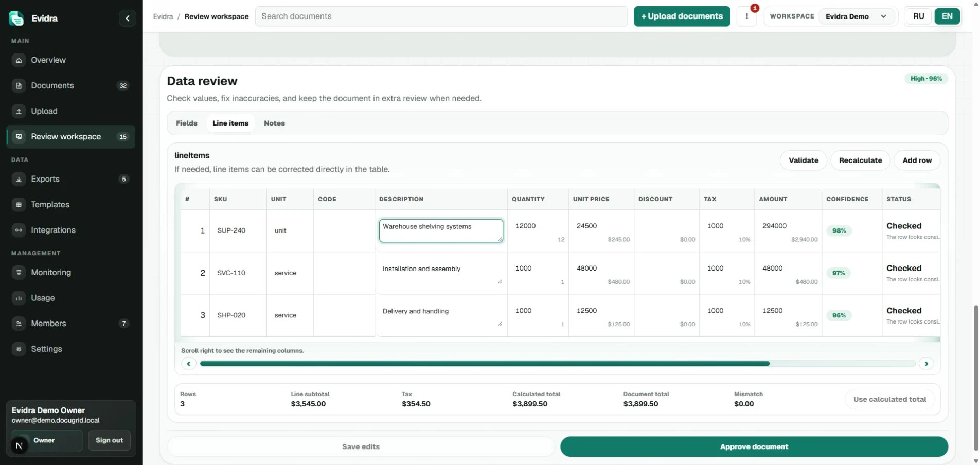Click the Monitoring sidebar icon
The height and width of the screenshot is (465, 980).
click(x=19, y=273)
